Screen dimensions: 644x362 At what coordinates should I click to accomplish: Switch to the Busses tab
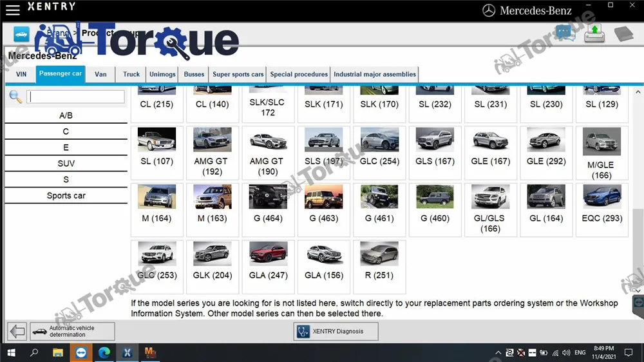(x=194, y=74)
